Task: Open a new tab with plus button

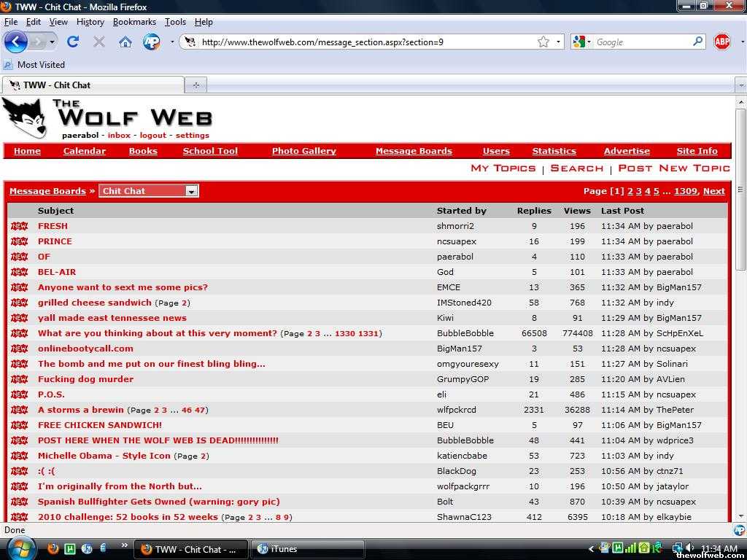Action: (x=196, y=85)
